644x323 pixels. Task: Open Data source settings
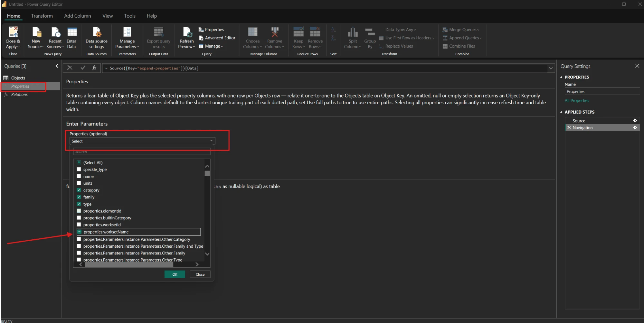click(97, 38)
